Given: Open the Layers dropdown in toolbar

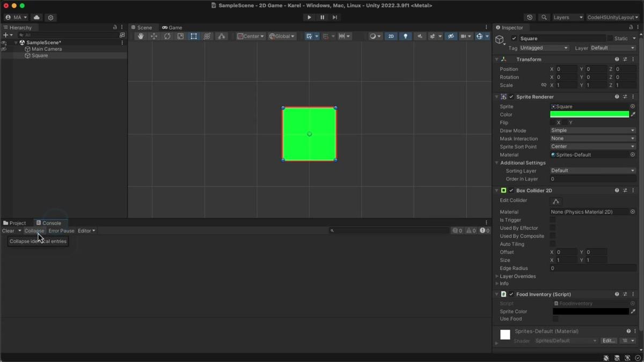Looking at the screenshot, I should [568, 17].
